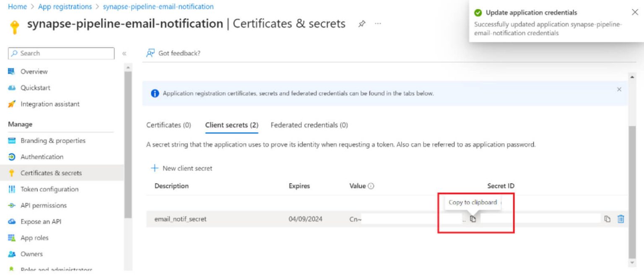644x276 pixels.
Task: Click the info icon beside Value column
Action: 371,186
